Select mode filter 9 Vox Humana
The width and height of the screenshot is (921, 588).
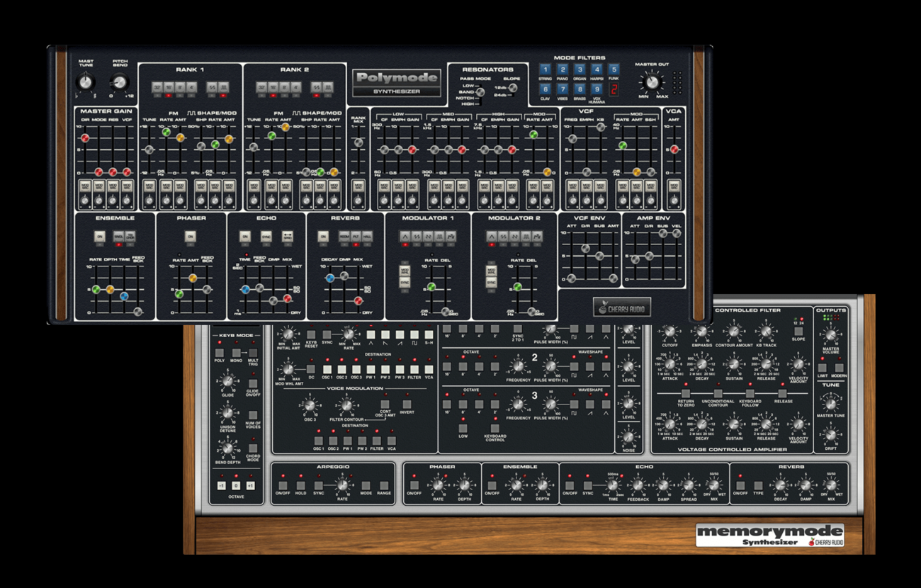[x=597, y=89]
